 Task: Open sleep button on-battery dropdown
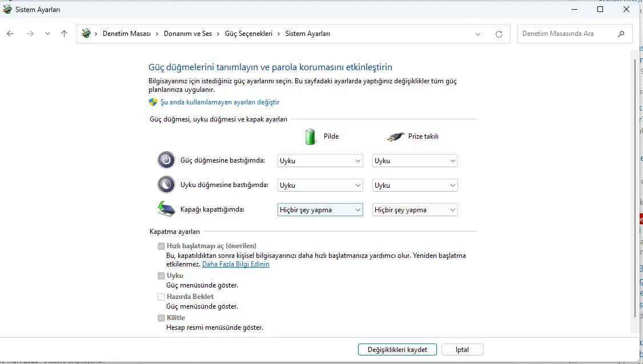[x=320, y=185]
